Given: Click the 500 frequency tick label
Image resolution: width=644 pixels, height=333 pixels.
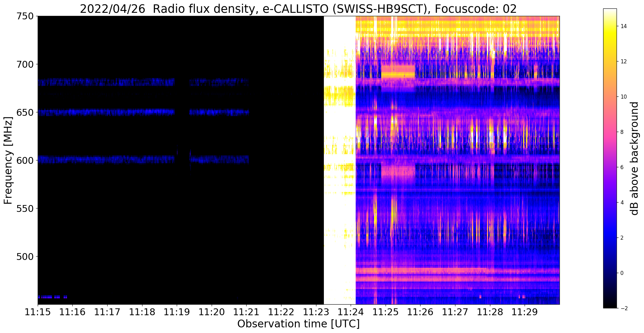Looking at the screenshot, I should pos(26,257).
